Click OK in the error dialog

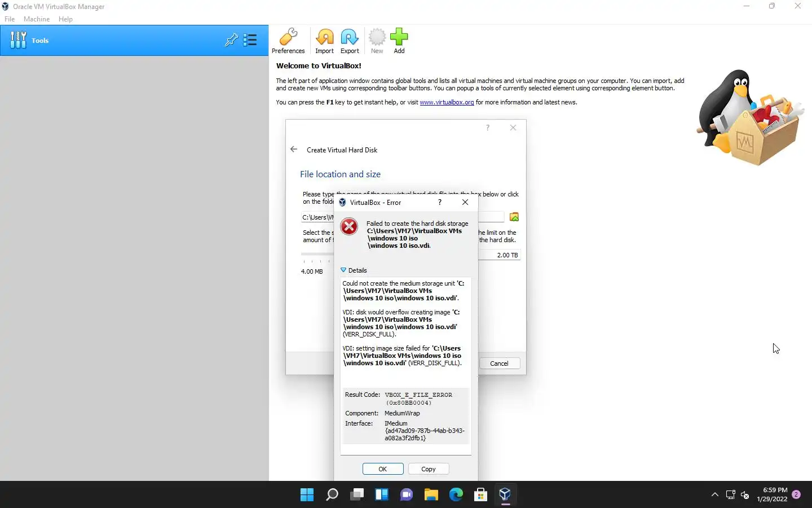pyautogui.click(x=383, y=469)
